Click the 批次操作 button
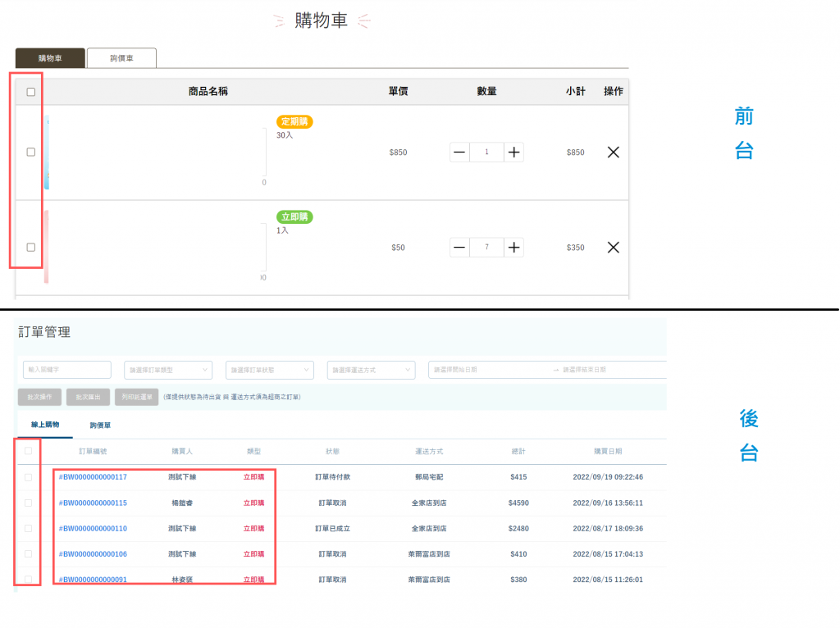 (x=39, y=397)
